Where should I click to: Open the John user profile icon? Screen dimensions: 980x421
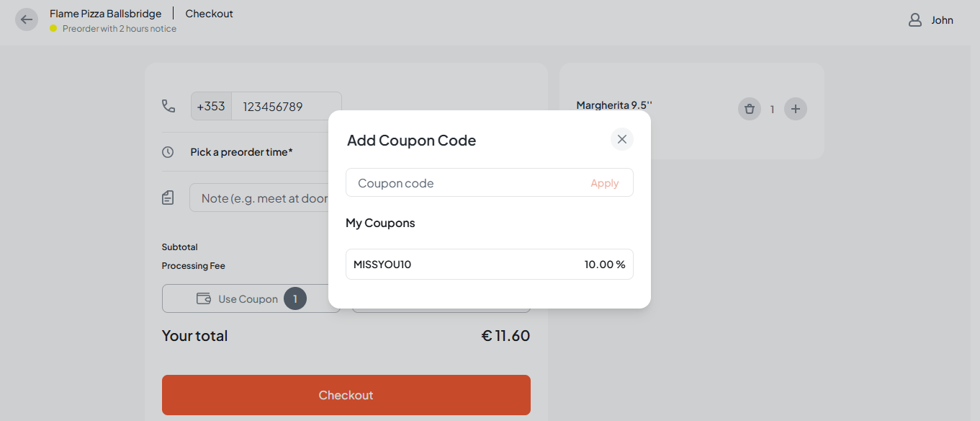(915, 20)
